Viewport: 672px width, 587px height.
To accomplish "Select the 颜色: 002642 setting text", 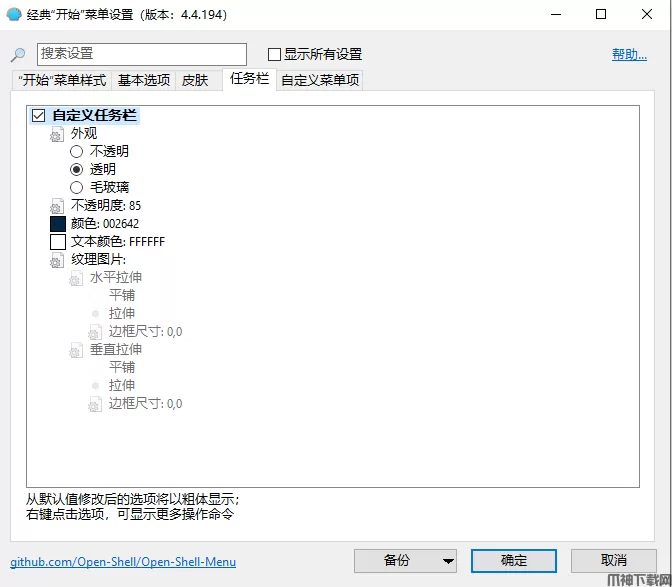I will [x=105, y=224].
